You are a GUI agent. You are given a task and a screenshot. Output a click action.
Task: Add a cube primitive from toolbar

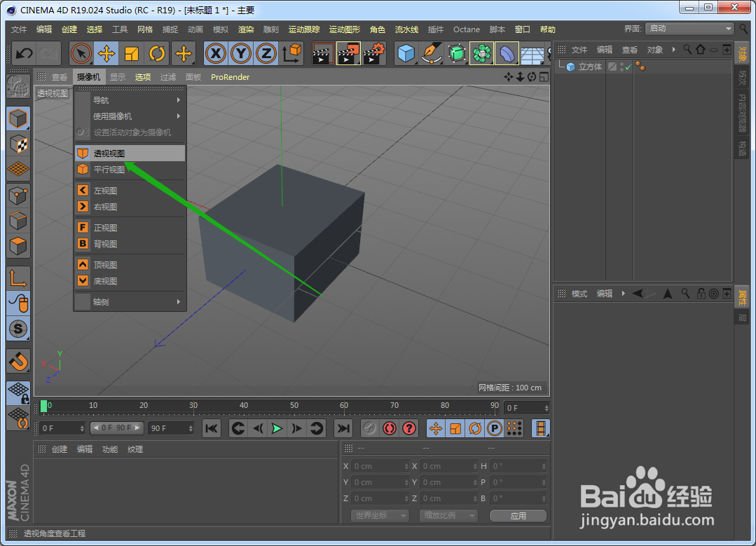pos(406,53)
